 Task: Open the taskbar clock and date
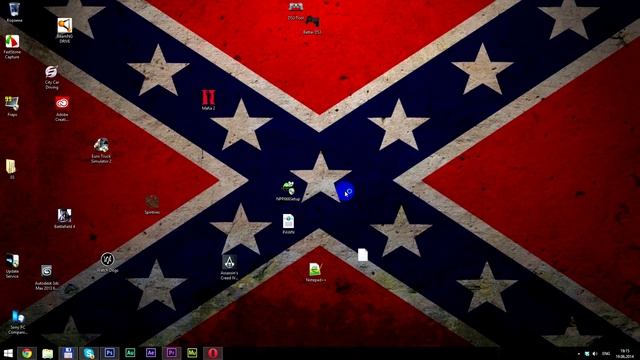(625, 353)
